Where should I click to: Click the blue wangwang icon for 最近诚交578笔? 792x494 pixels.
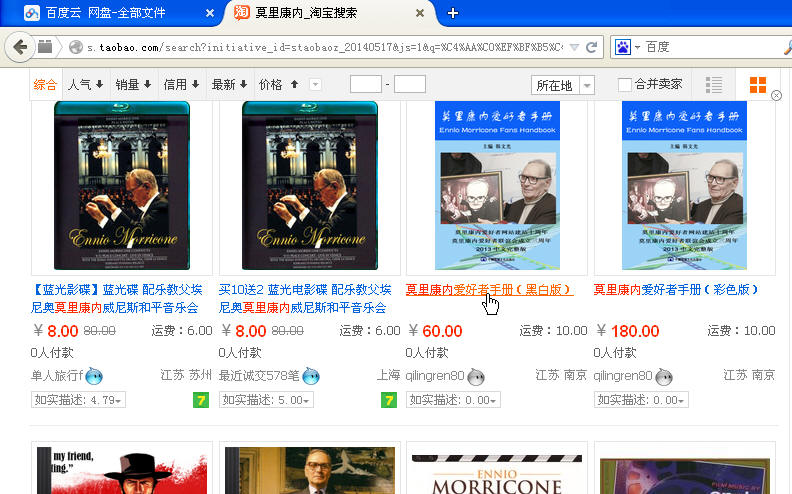pos(311,376)
